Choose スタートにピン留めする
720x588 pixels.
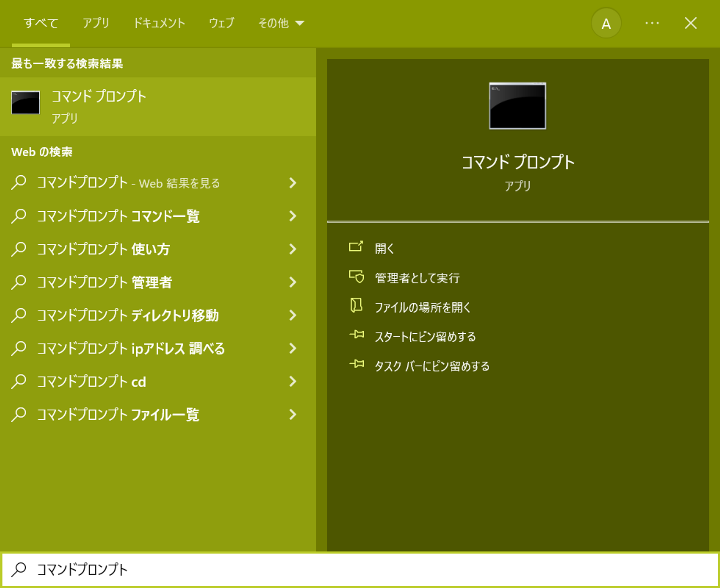(x=425, y=337)
